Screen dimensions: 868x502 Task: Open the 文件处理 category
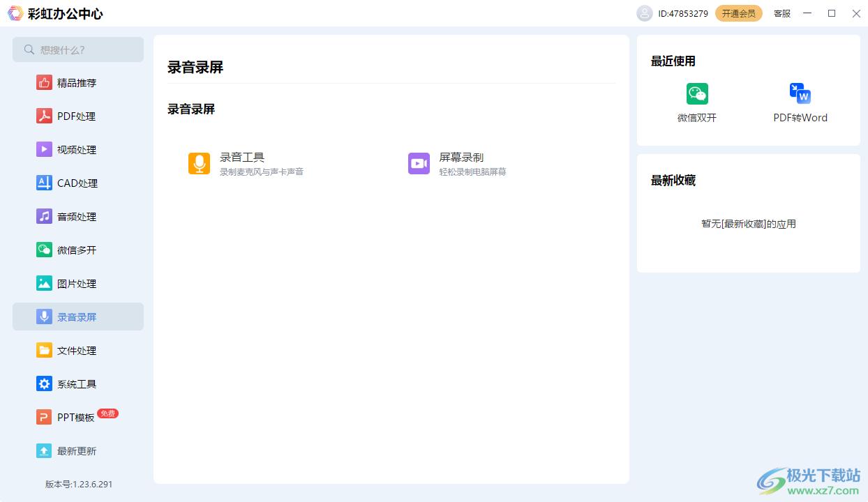click(77, 351)
